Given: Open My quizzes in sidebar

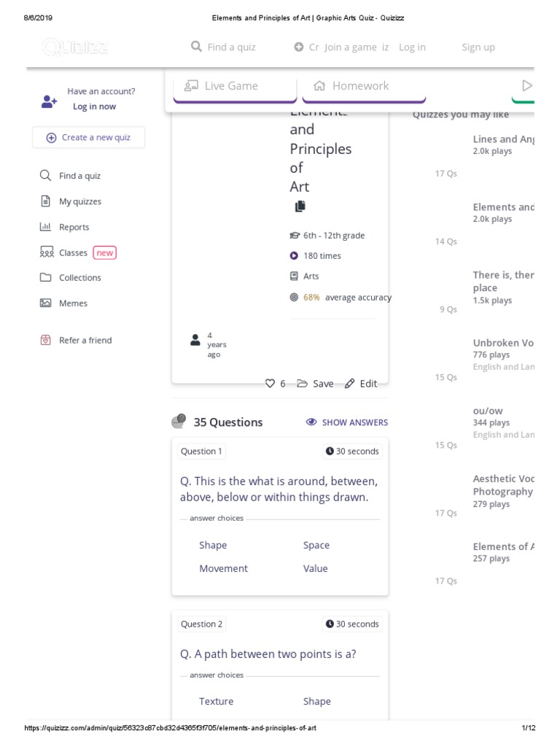Looking at the screenshot, I should tap(79, 201).
